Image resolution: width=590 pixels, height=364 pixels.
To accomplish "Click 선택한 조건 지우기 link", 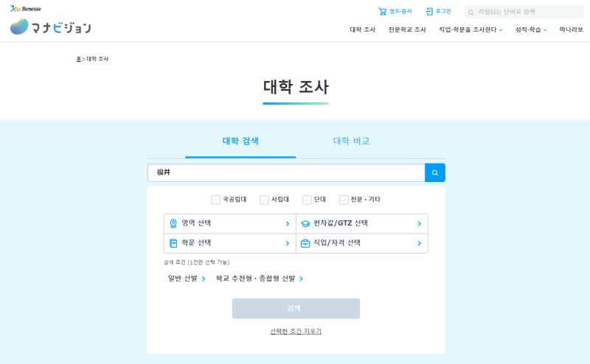I will [296, 332].
